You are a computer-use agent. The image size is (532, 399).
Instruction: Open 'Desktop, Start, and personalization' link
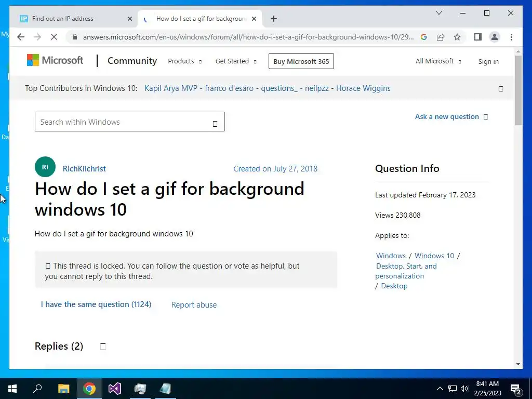pyautogui.click(x=406, y=271)
